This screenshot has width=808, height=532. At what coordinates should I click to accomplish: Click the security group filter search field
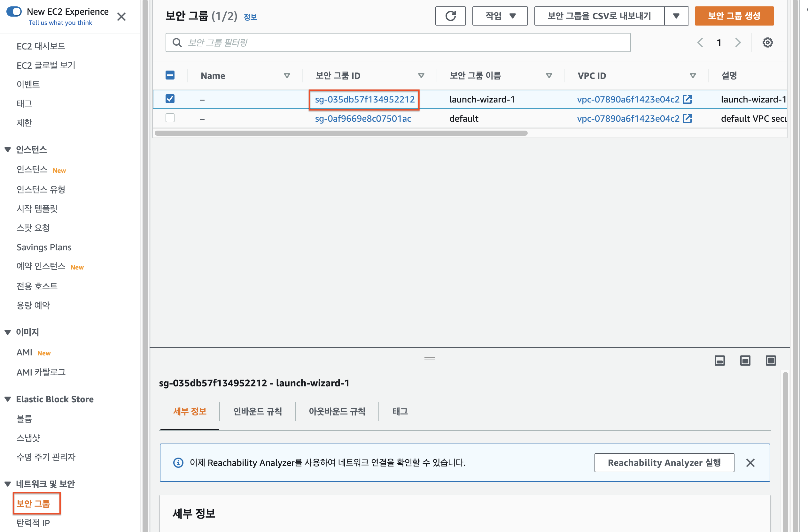(398, 42)
